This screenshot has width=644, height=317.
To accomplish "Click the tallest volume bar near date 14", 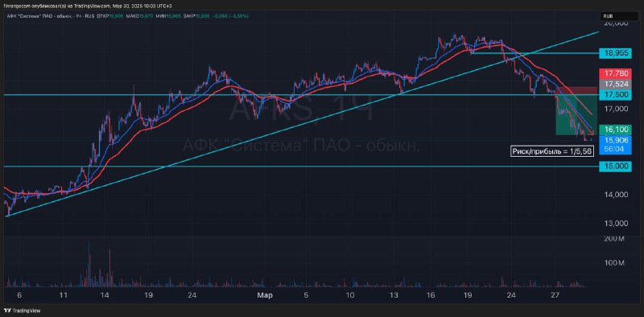I will click(89, 263).
